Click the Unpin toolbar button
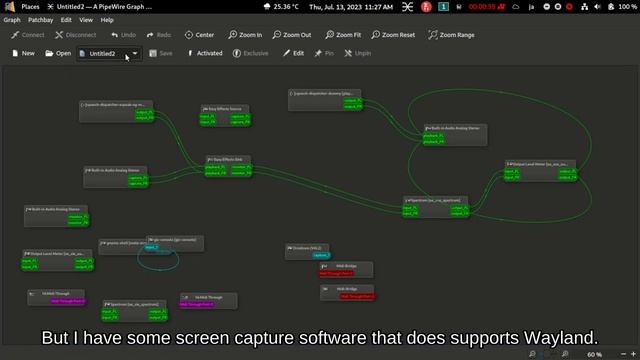 [x=358, y=53]
